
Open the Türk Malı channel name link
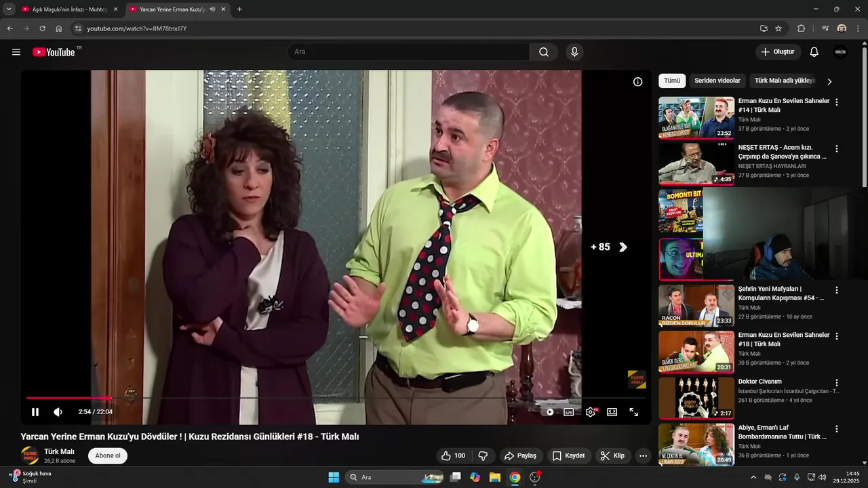coord(59,451)
